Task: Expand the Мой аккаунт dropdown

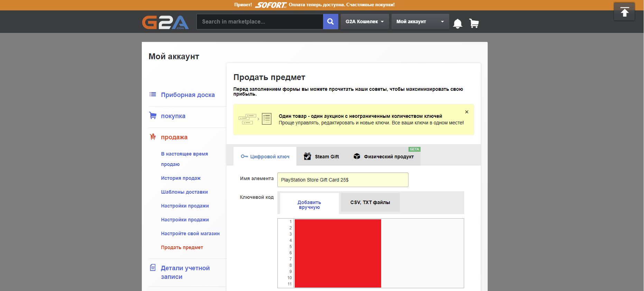Action: 420,21
